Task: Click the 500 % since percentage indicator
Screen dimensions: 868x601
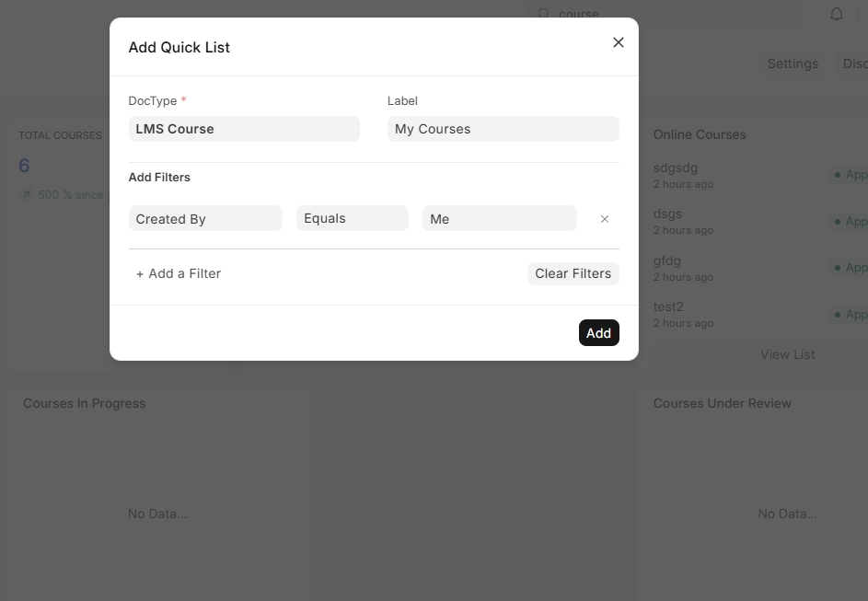Action: click(x=65, y=195)
